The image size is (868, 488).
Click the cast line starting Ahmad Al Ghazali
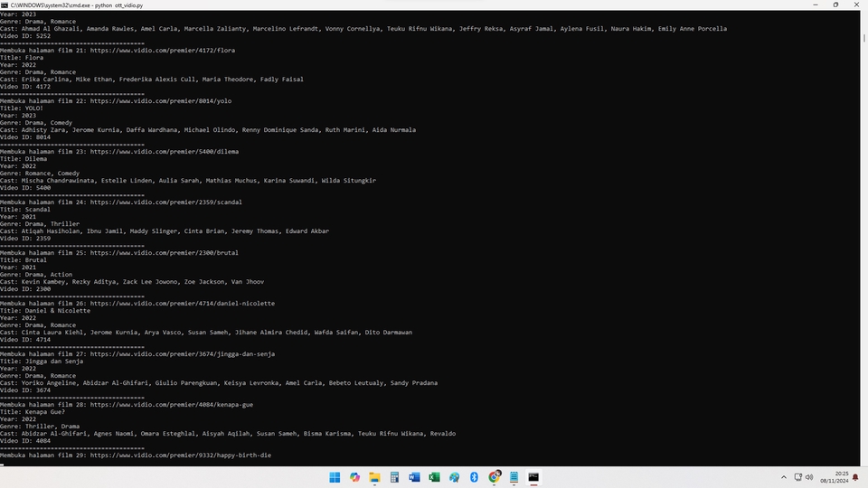(363, 29)
